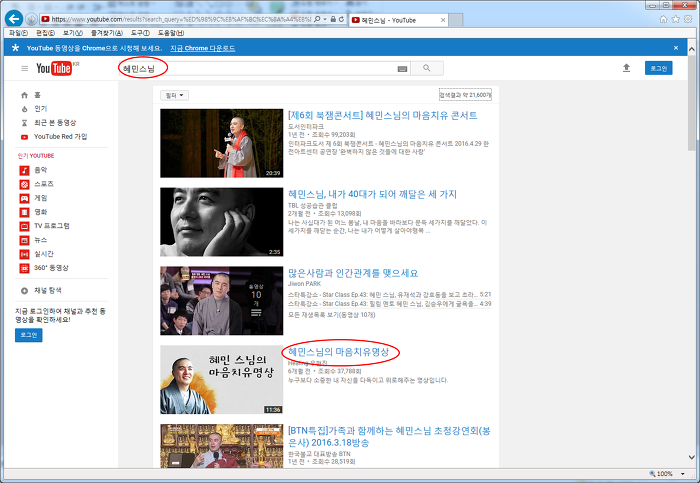Click the 지금 Chrome 다운로드 link
This screenshot has width=700, height=483.
[x=202, y=48]
